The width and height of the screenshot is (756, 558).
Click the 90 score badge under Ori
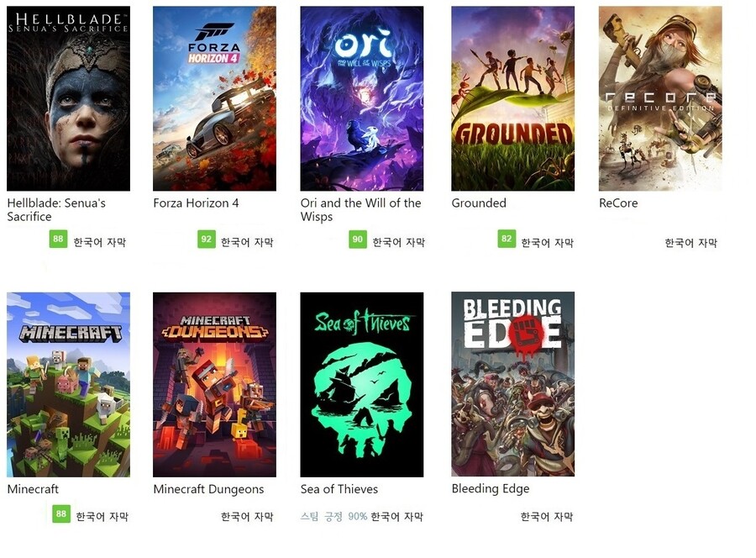click(x=358, y=239)
